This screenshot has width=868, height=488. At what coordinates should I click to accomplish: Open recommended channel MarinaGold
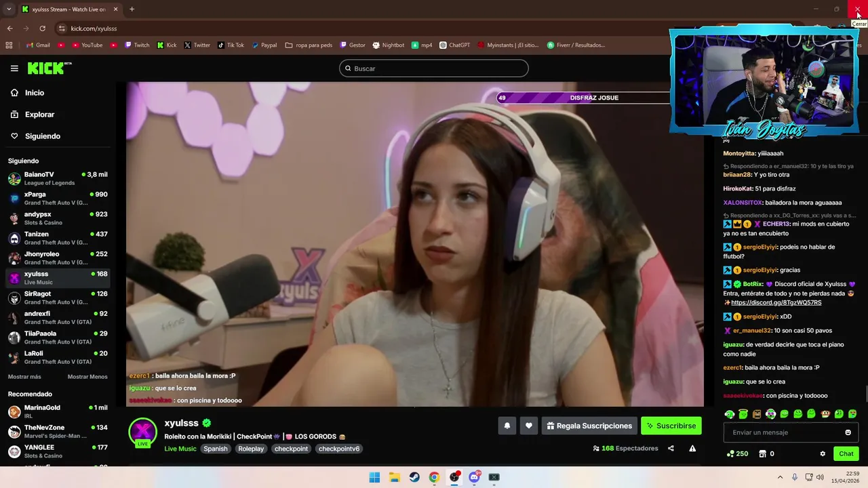click(x=58, y=411)
